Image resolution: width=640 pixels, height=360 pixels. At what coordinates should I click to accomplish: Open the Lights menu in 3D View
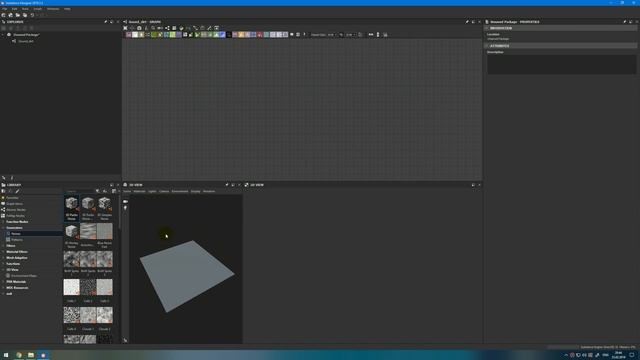pyautogui.click(x=152, y=191)
